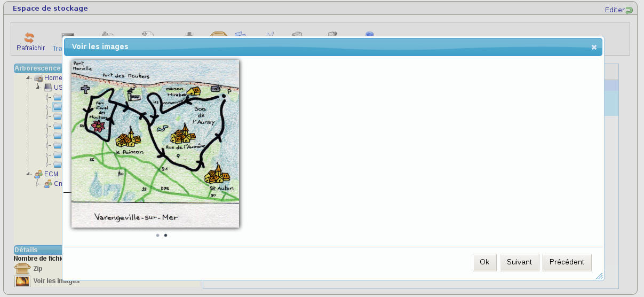This screenshot has width=644, height=297.
Task: Expand the child node under ECM
Action: click(38, 184)
